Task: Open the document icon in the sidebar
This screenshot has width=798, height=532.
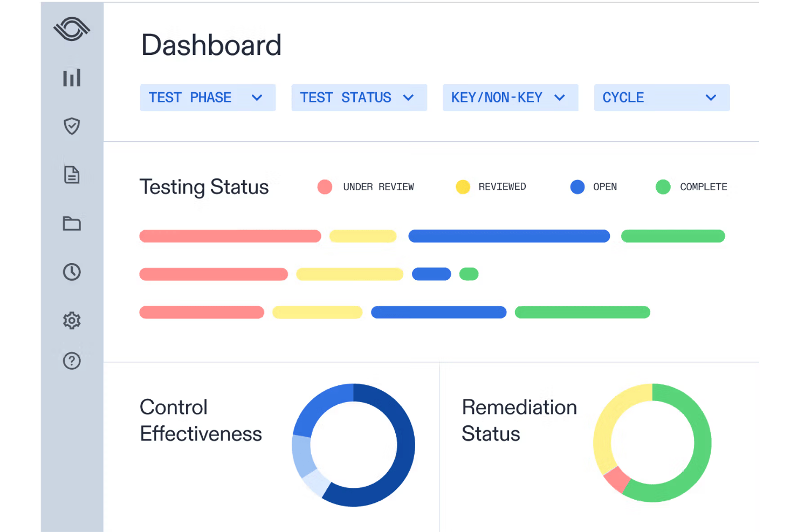Action: click(72, 175)
